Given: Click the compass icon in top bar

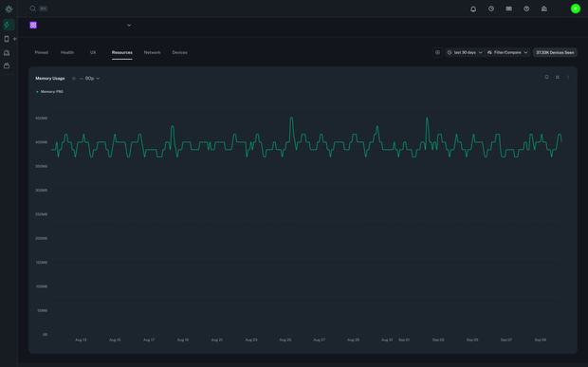Looking at the screenshot, I should tap(491, 9).
